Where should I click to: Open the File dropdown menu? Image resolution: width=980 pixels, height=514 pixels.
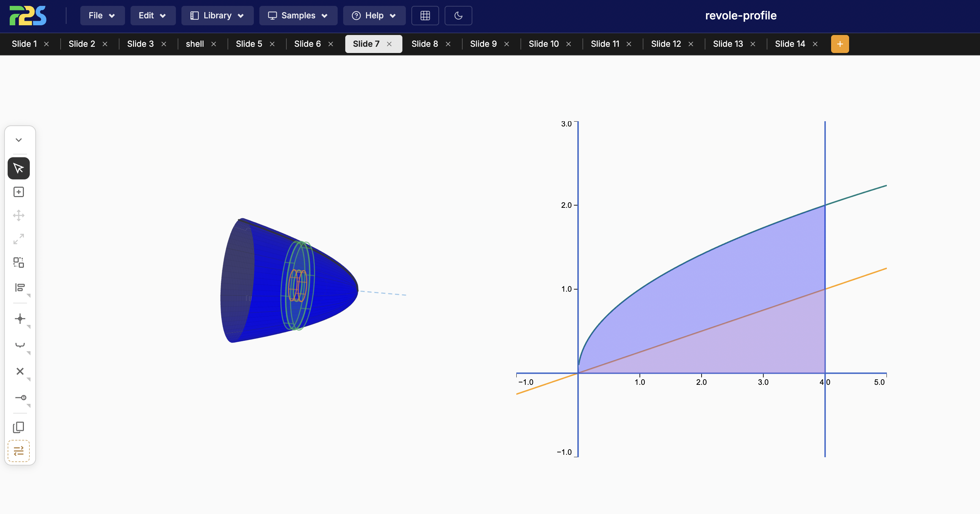pos(103,16)
